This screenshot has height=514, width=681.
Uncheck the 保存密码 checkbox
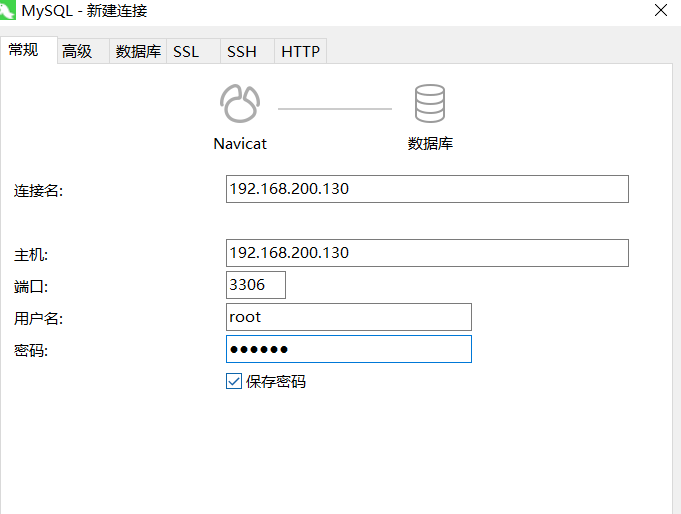[x=234, y=381]
